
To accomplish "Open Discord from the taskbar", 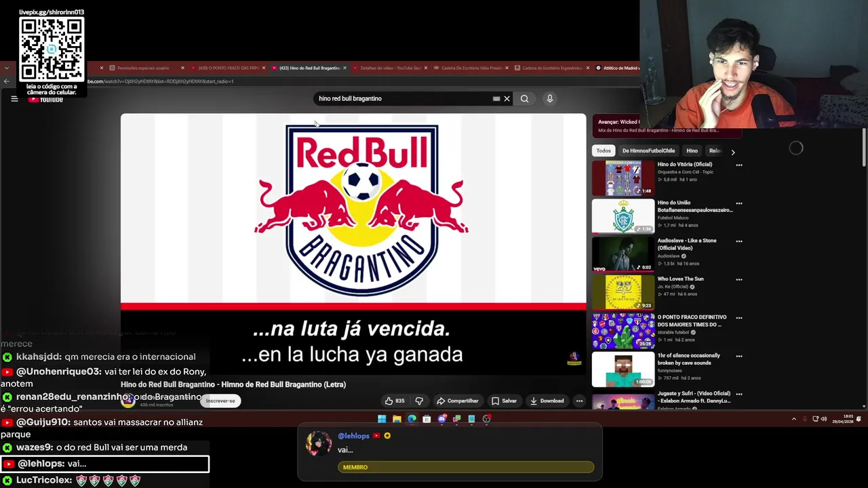I will 442,419.
